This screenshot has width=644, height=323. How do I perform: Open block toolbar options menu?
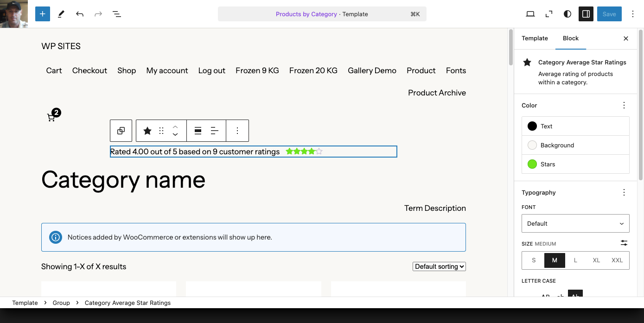237,131
